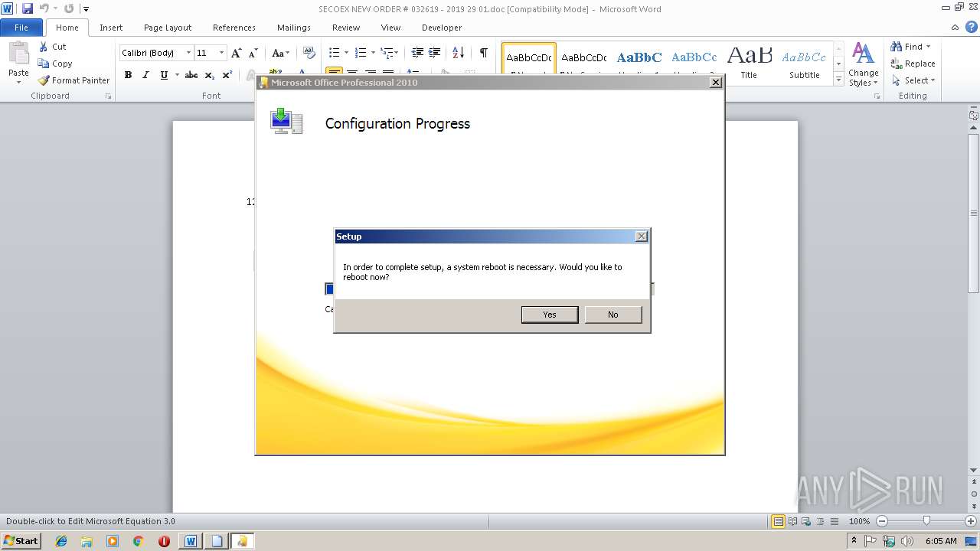
Task: Switch to the Mailings tab
Action: click(294, 28)
